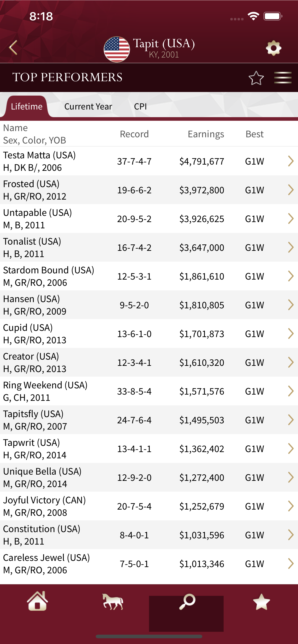298x644 pixels.
Task: Select the search magnifier icon
Action: 187,602
